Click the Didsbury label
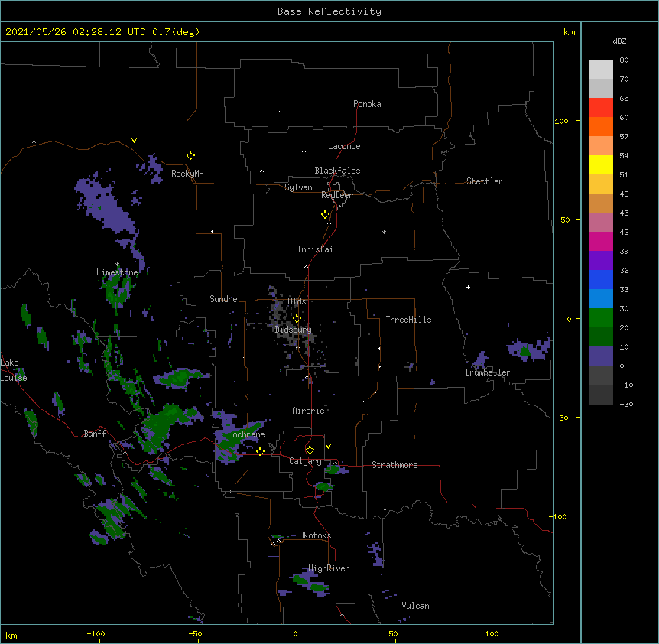 click(x=293, y=330)
